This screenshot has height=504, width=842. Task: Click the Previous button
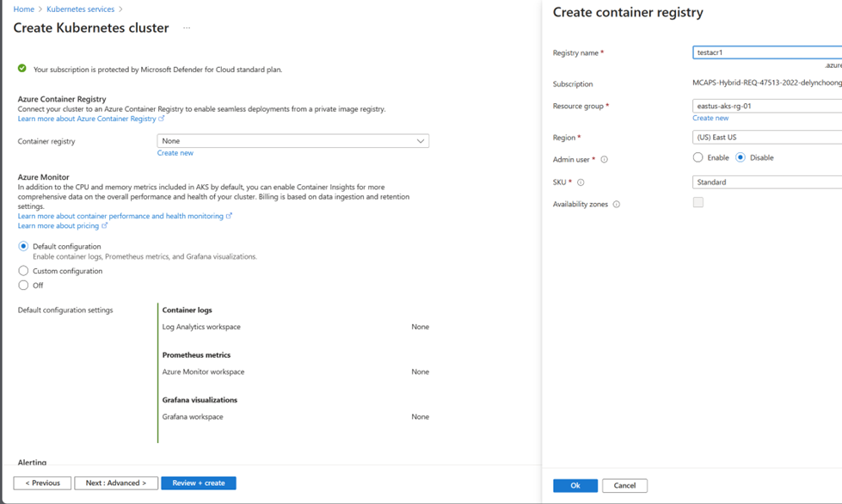tap(42, 483)
